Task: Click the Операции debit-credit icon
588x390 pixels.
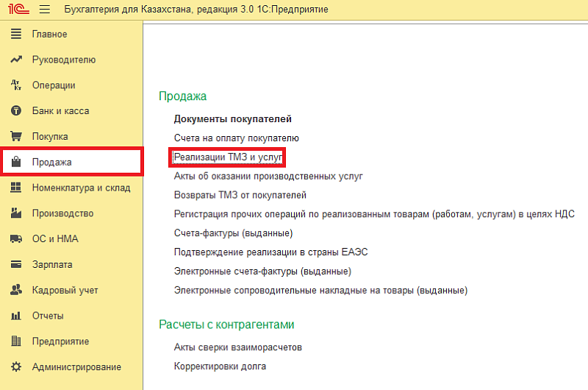Action: pos(16,85)
